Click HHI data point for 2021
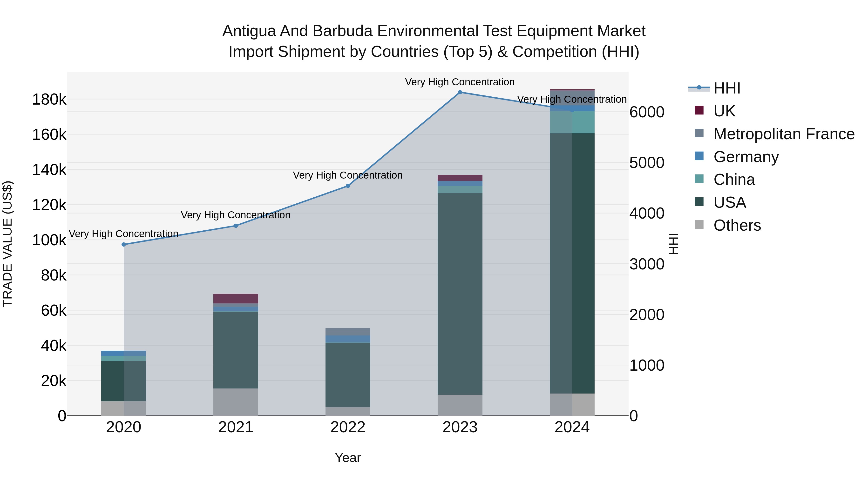The image size is (868, 488). coord(236,226)
